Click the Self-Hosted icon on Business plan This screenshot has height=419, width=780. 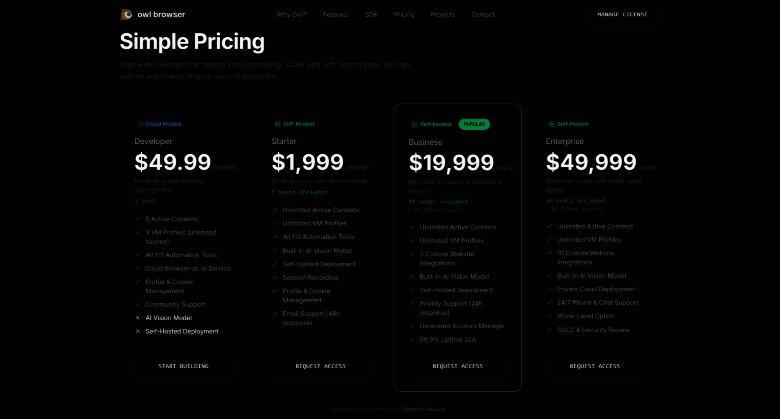click(413, 124)
